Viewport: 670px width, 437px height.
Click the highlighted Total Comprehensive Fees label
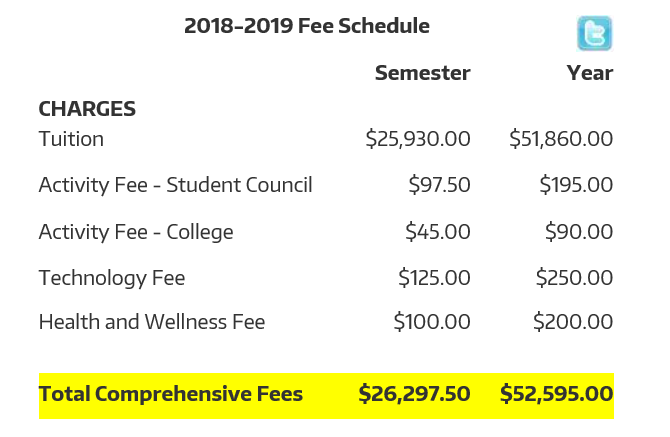click(x=171, y=394)
